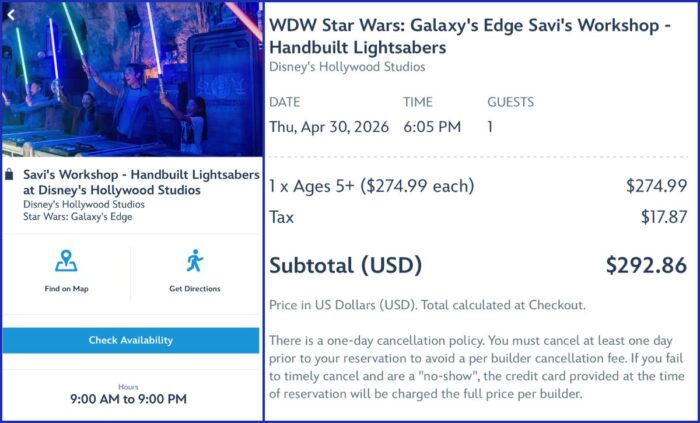Click the Star Wars: Galaxy's Edge location text
Image resolution: width=700 pixels, height=423 pixels.
(x=78, y=217)
